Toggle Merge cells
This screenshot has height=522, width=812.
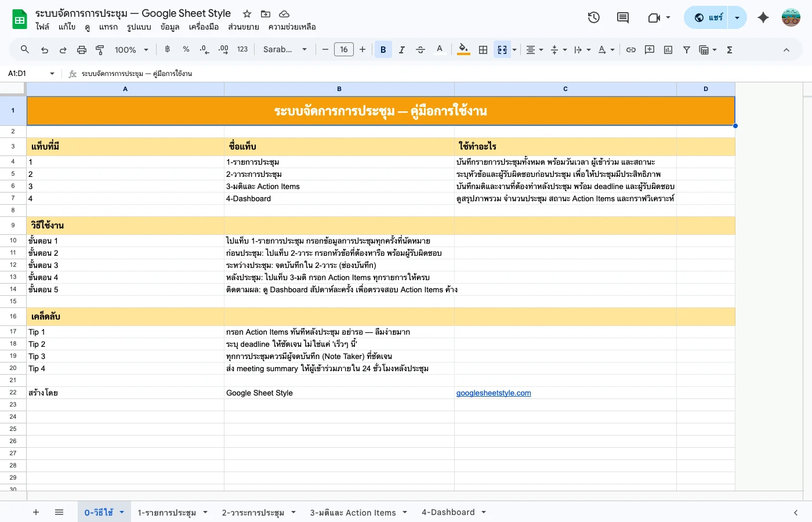click(x=502, y=50)
